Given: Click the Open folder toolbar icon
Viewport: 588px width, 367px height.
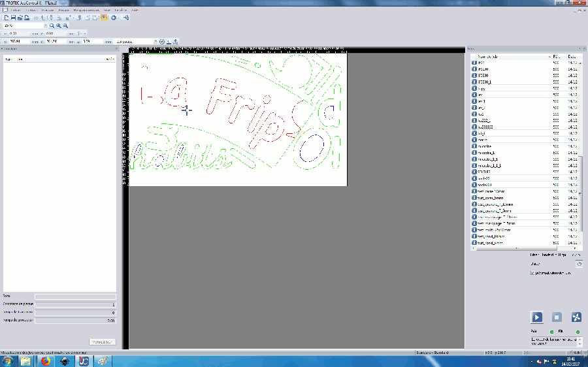Looking at the screenshot, I should [x=20, y=18].
